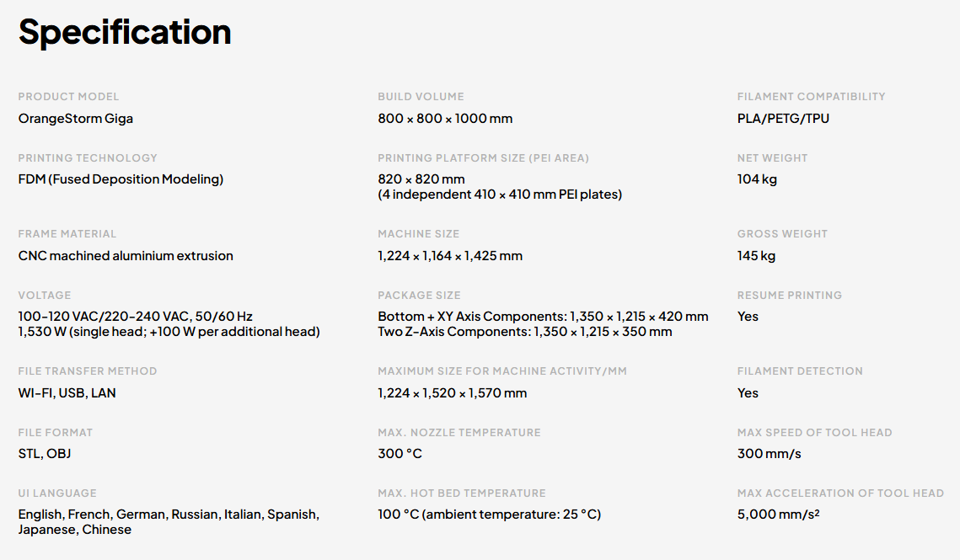The width and height of the screenshot is (960, 560).
Task: Click the UI Language list of languages
Action: click(x=169, y=522)
